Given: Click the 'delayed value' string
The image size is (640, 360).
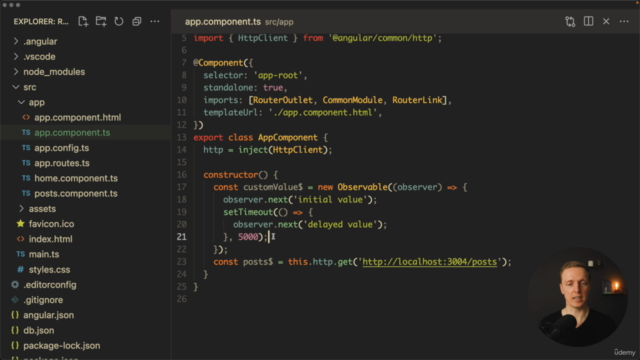Looking at the screenshot, I should [340, 225].
